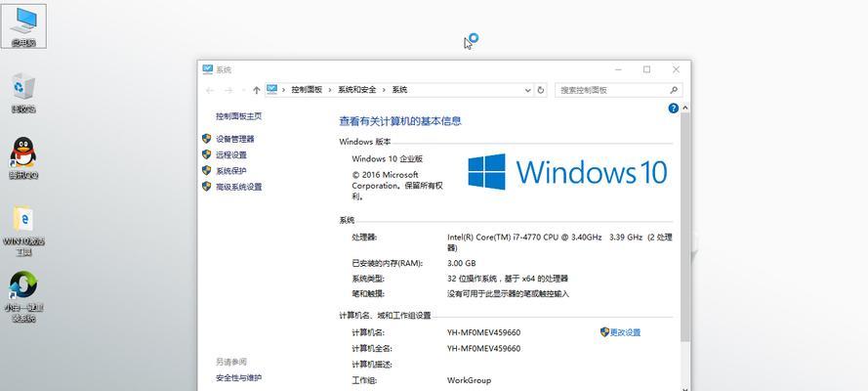Open 控制面板主页 link

(238, 116)
